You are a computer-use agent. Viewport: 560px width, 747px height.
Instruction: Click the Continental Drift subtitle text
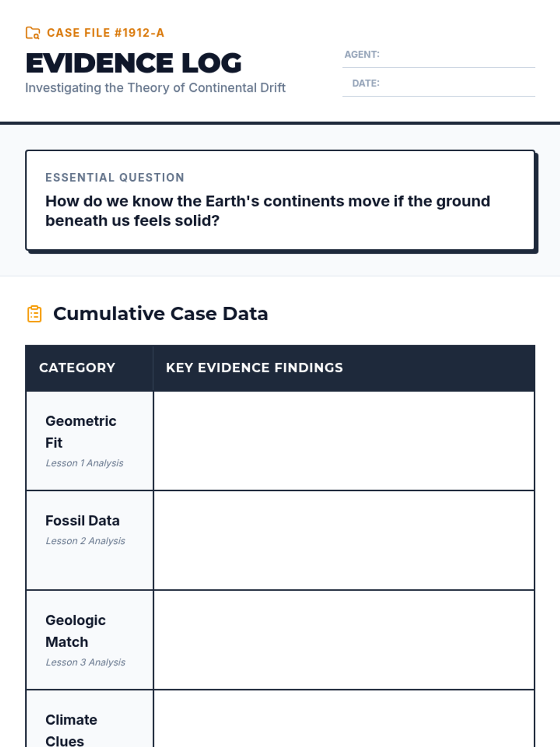point(155,88)
